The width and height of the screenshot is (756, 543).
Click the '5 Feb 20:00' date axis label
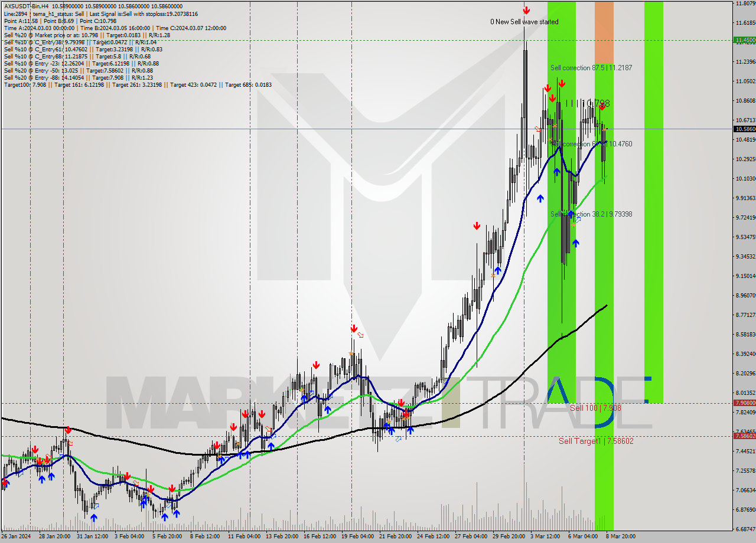click(167, 536)
